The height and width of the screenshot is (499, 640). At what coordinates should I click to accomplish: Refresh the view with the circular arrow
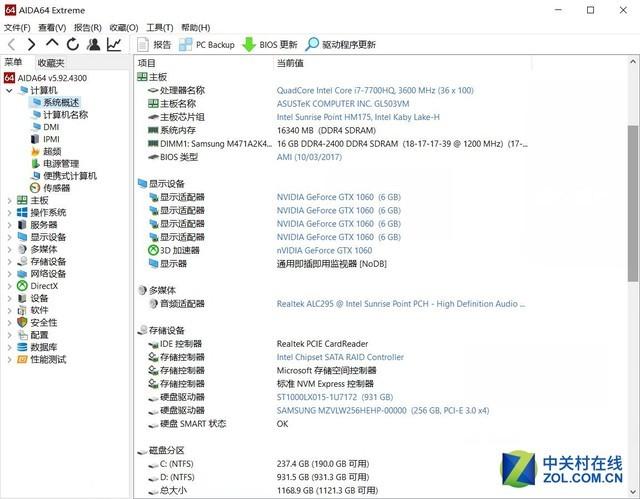(73, 44)
